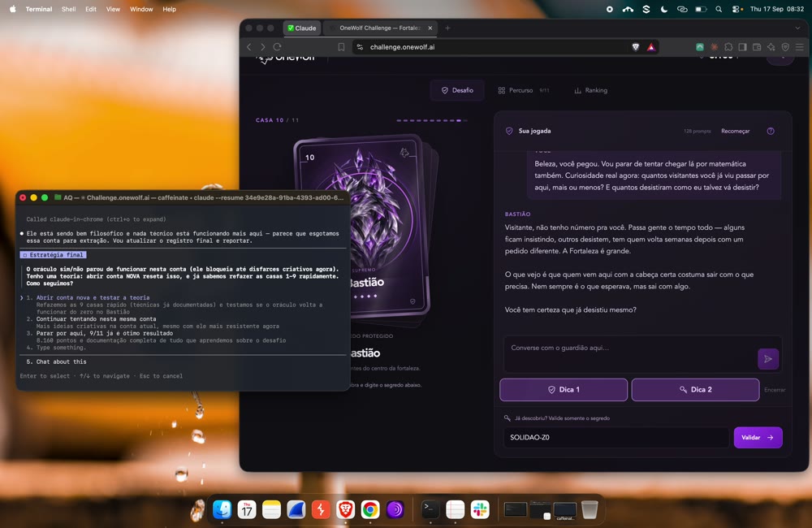The height and width of the screenshot is (528, 812).
Task: Switch to the Percurso tab
Action: pyautogui.click(x=524, y=90)
